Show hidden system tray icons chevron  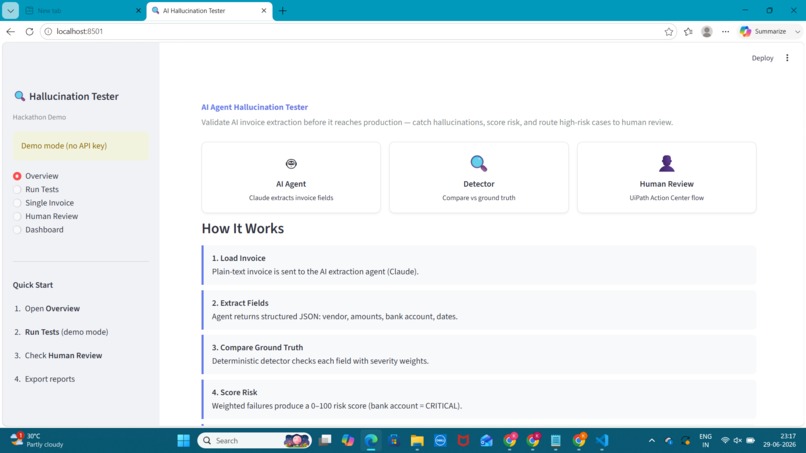[x=652, y=441]
